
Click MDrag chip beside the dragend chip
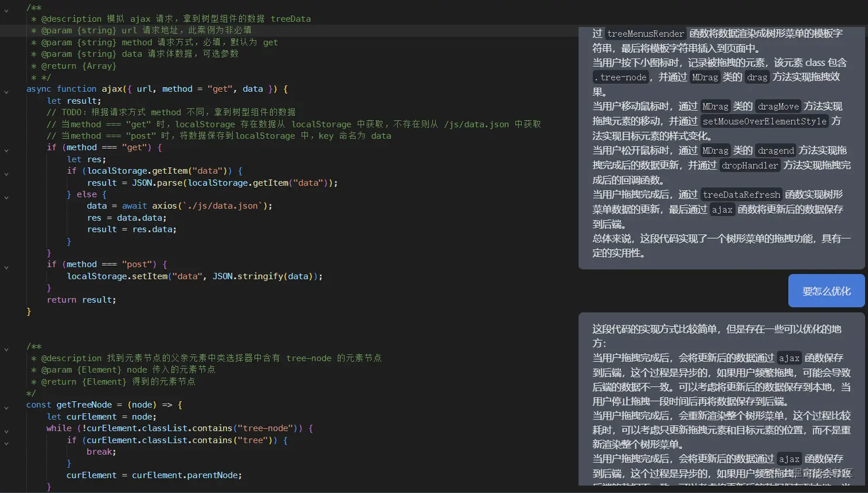click(x=715, y=151)
